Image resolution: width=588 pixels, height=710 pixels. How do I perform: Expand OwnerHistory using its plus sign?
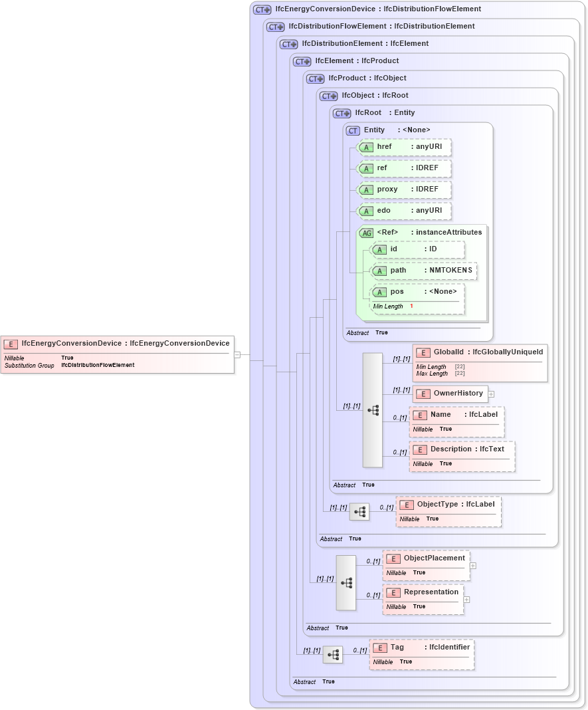pos(491,394)
